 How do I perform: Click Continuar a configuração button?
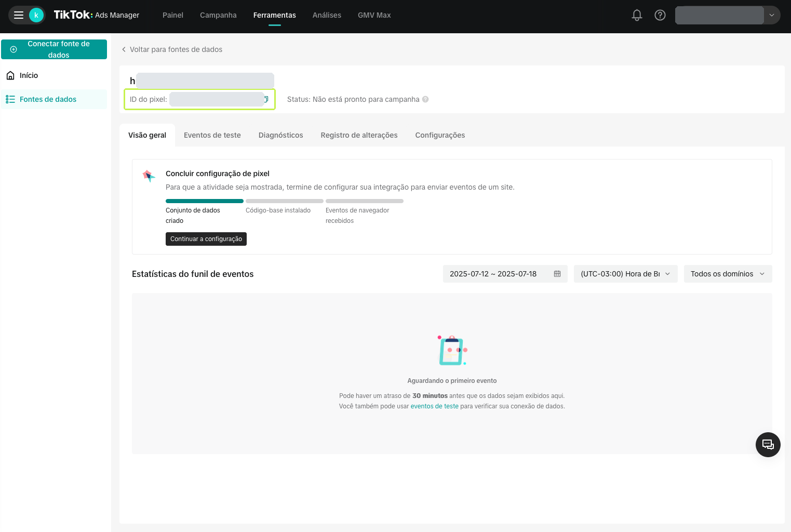pyautogui.click(x=206, y=239)
